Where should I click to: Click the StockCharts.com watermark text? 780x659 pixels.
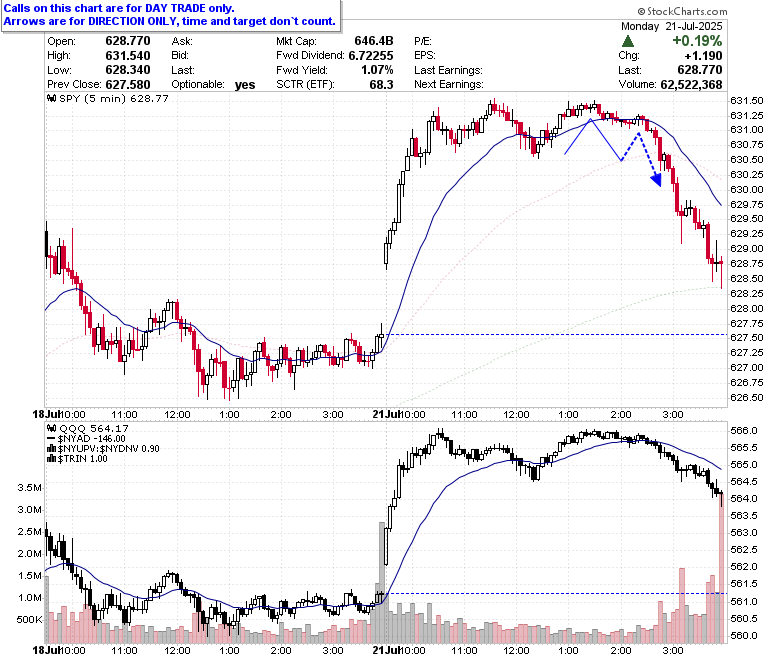point(686,11)
